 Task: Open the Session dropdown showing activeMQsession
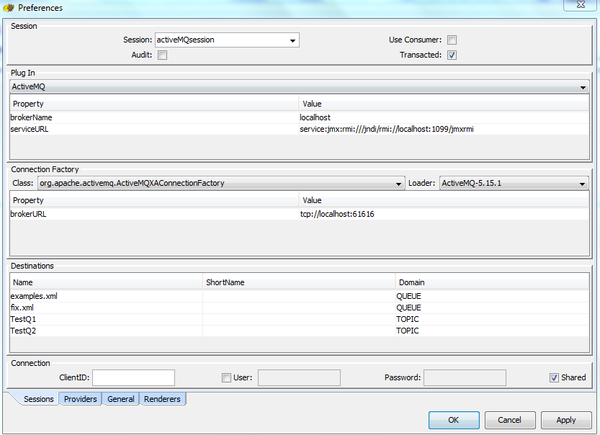(x=227, y=40)
